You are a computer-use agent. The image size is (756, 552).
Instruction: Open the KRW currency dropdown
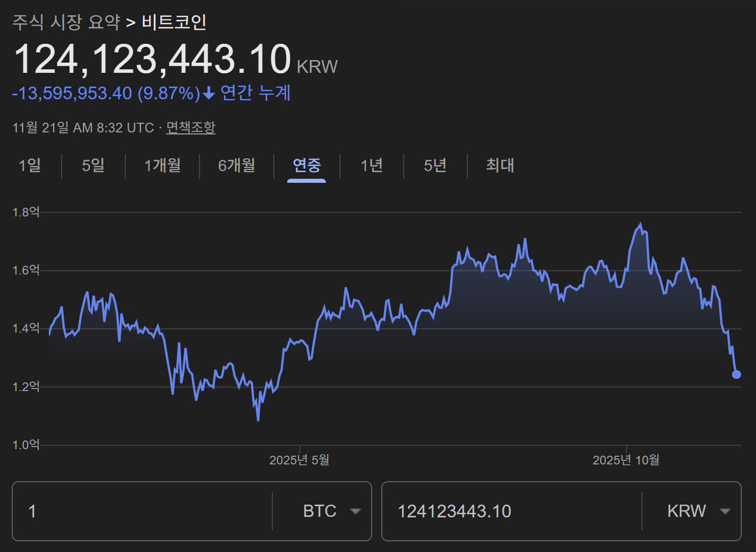tap(699, 511)
